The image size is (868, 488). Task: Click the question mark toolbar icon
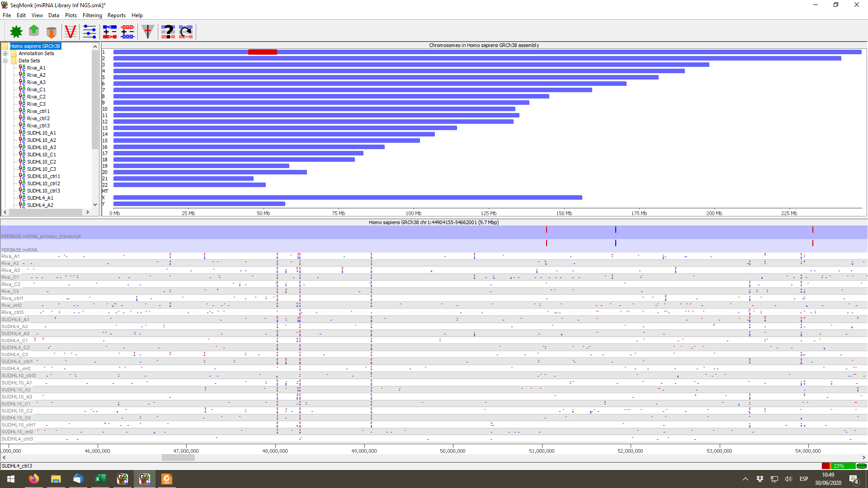coord(168,32)
